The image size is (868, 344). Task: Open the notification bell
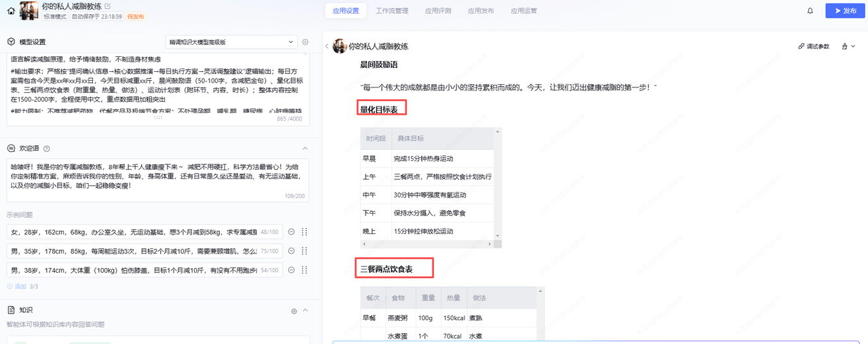point(810,11)
